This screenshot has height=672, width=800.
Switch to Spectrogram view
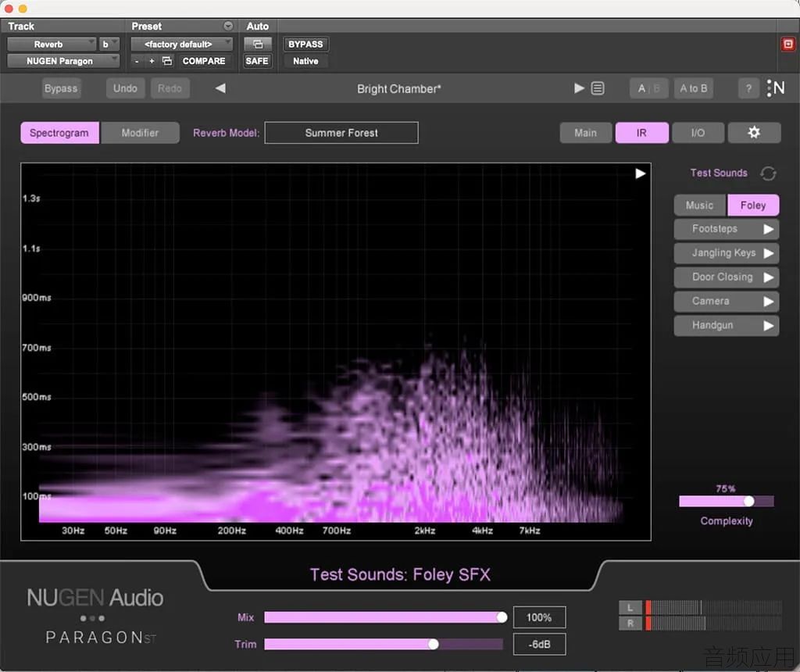(59, 133)
